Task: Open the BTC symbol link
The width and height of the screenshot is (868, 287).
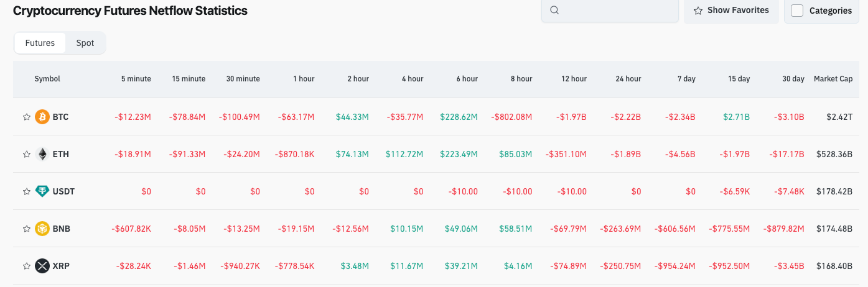Action: [x=60, y=117]
